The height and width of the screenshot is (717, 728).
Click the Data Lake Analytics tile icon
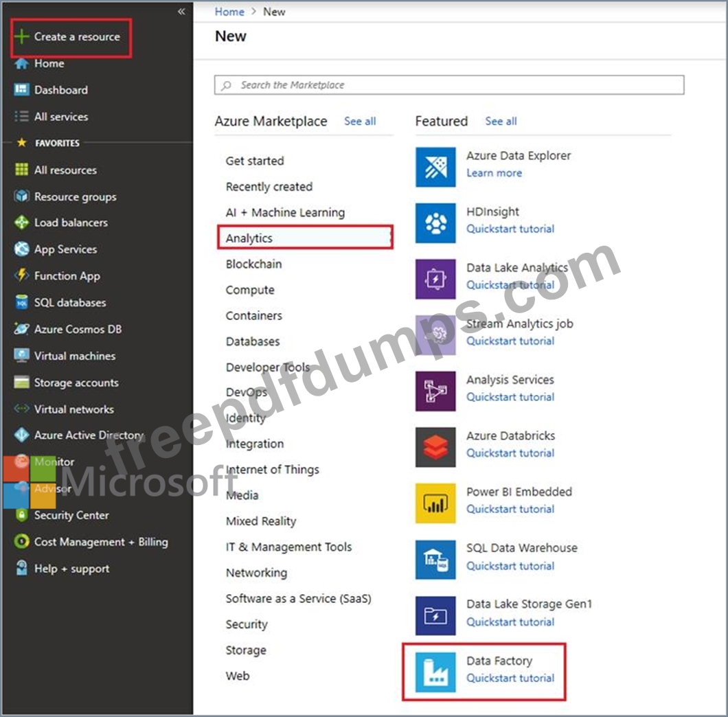(435, 280)
